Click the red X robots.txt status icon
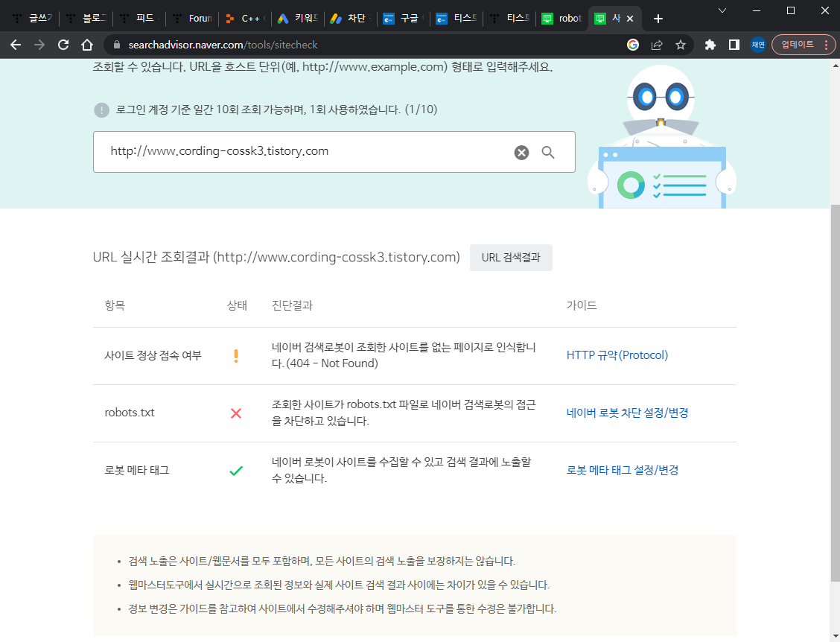Screen dimensions: 840x642 (x=236, y=413)
